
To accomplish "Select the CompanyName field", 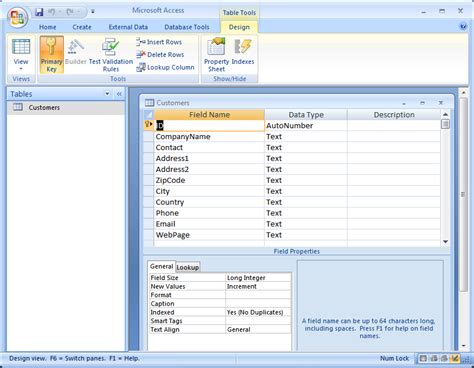I will pyautogui.click(x=209, y=137).
